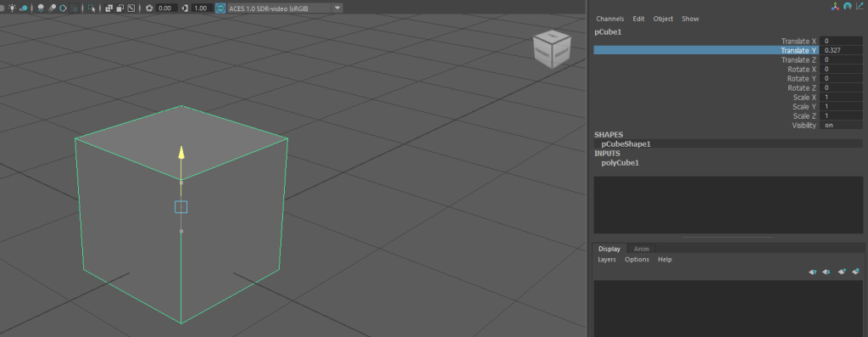Click create new empty layer icon
Image resolution: width=868 pixels, height=337 pixels.
click(842, 272)
